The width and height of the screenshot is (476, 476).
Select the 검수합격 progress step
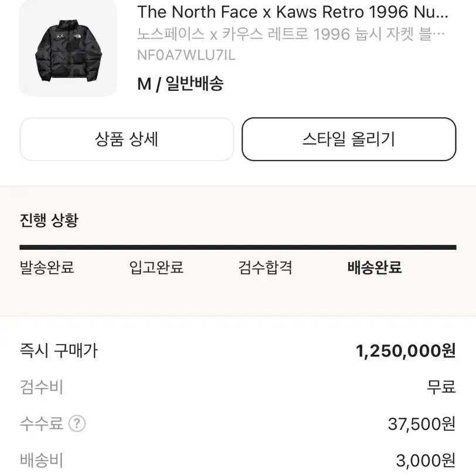[x=265, y=267]
